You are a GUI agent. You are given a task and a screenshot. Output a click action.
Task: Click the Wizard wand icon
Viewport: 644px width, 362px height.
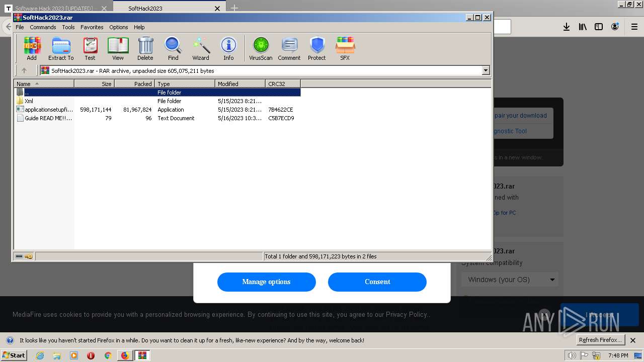click(x=201, y=49)
